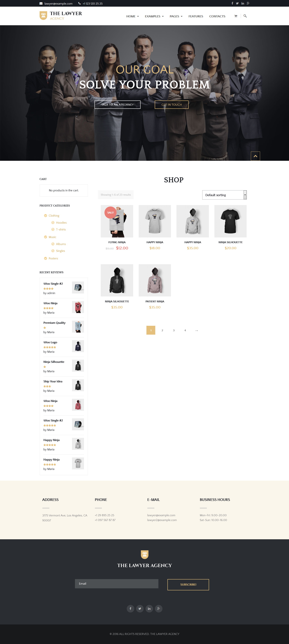Select the Albums product category
The image size is (289, 644).
point(61,244)
